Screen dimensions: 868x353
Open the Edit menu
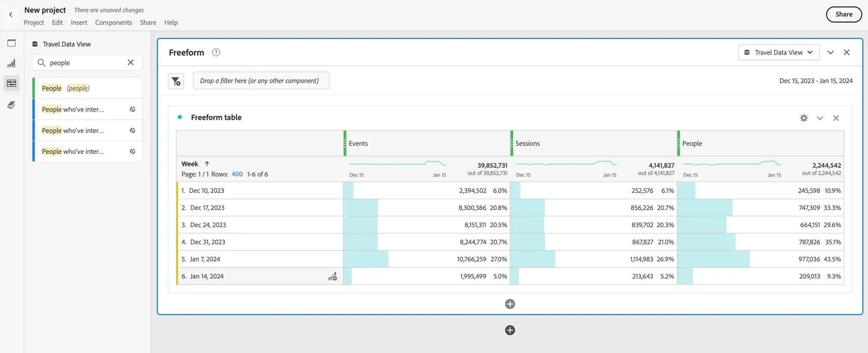57,23
